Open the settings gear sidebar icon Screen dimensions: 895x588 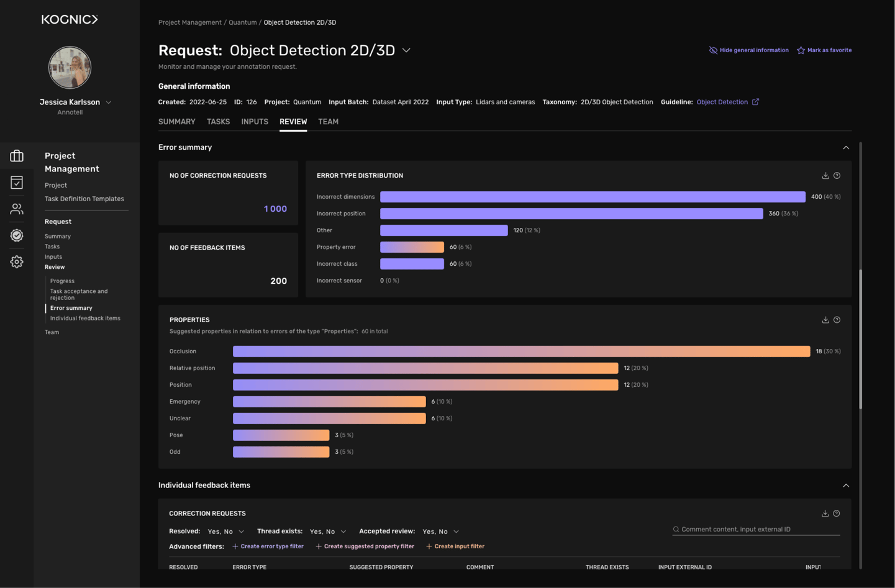point(17,262)
